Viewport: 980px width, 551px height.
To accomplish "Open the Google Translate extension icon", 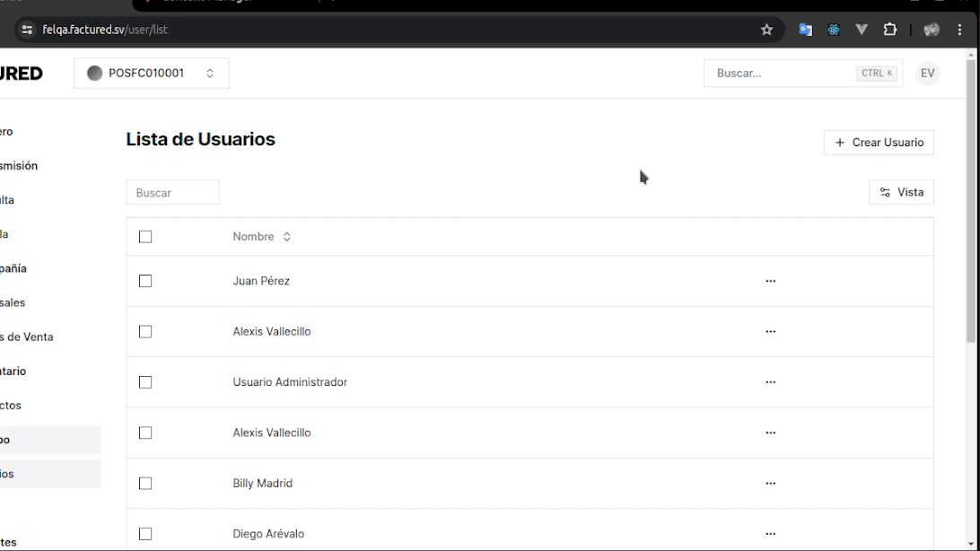I will click(805, 30).
